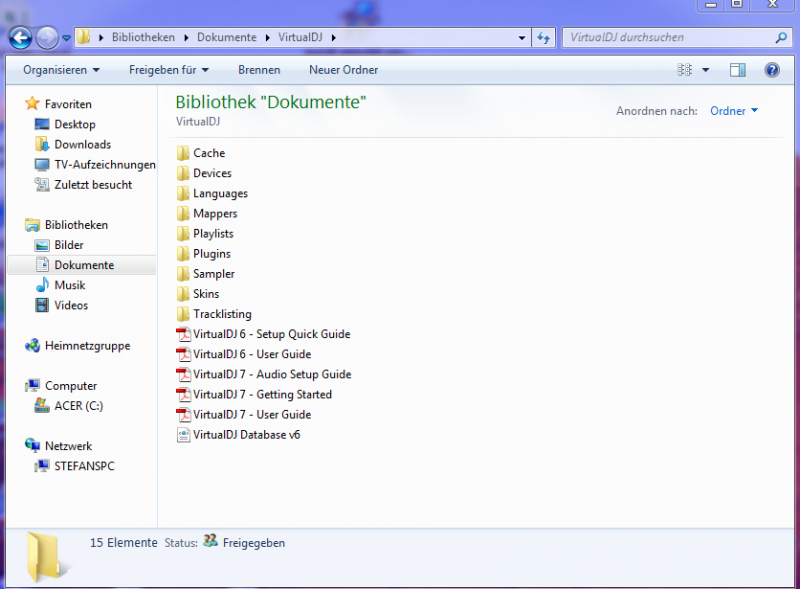Open the Freigeben für menu

[169, 70]
